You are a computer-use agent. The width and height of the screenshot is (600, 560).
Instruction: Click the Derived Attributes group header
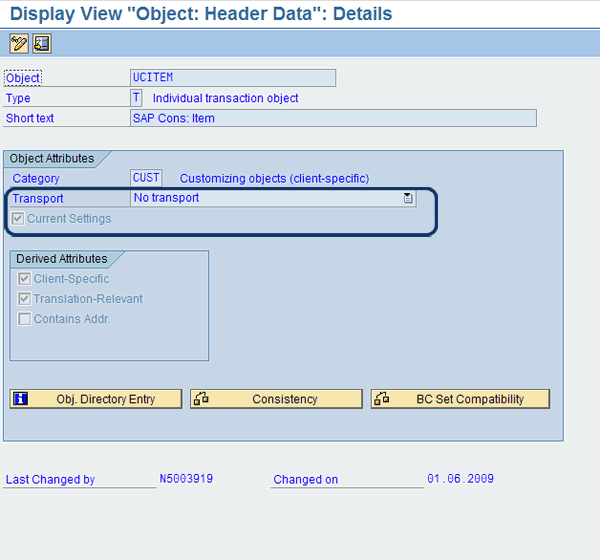tap(62, 259)
